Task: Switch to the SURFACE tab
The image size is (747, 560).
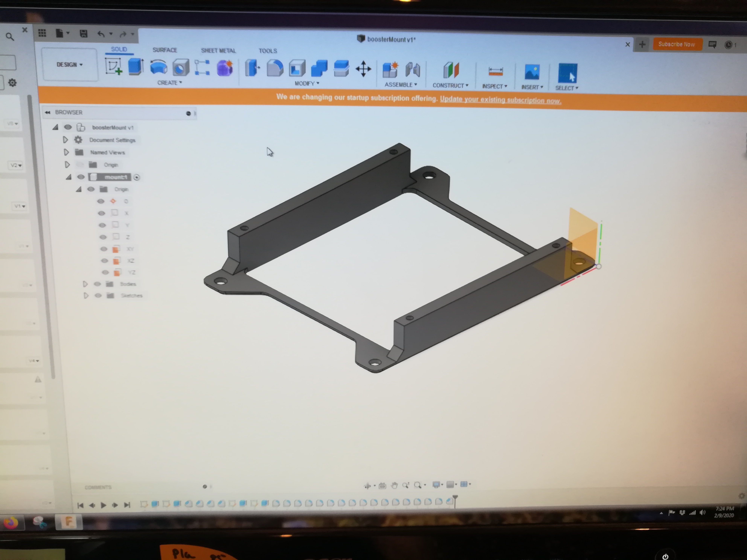Action: 165,50
